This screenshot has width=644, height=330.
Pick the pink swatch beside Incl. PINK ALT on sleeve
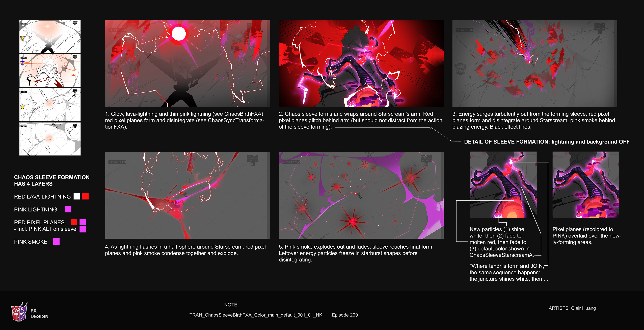coord(83,229)
